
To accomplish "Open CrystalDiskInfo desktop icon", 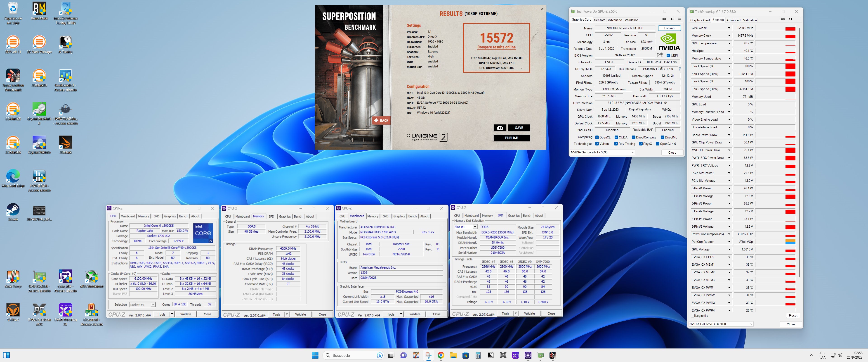I will [x=39, y=145].
